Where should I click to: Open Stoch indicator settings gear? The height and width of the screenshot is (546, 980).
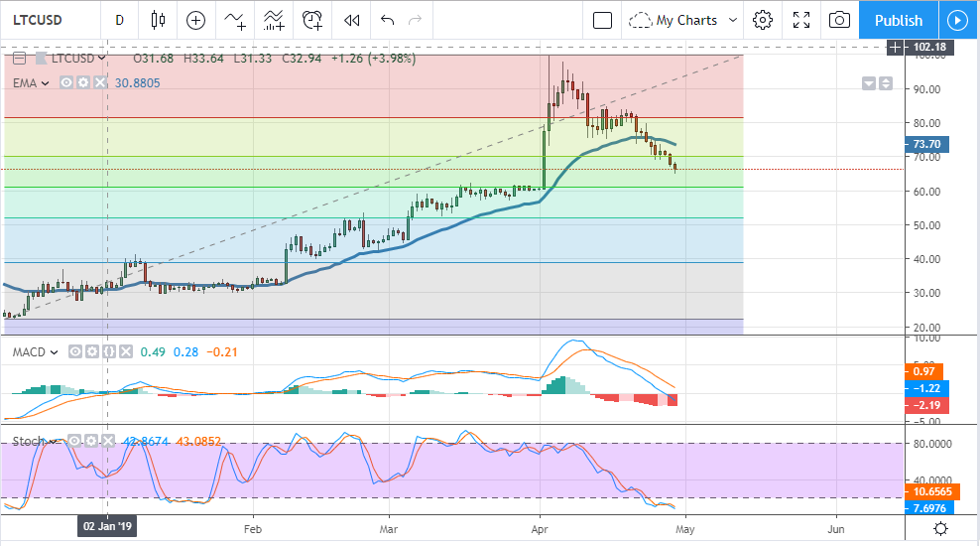(x=91, y=441)
